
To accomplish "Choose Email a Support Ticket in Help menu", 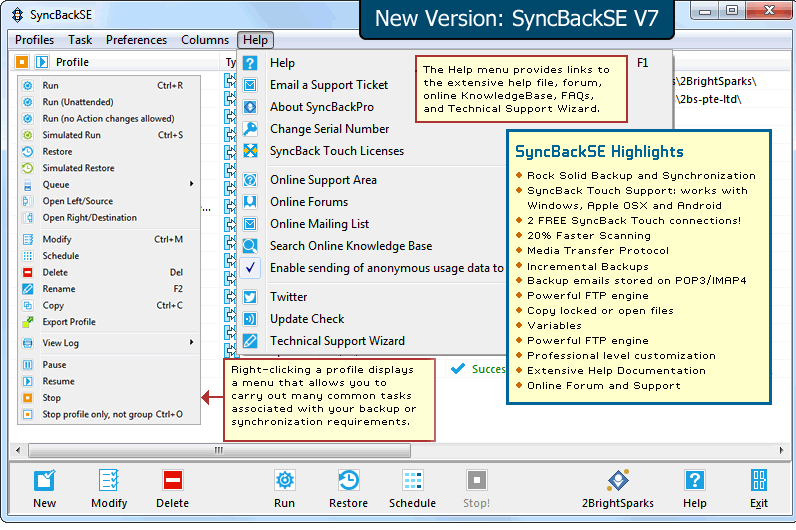I will point(328,85).
